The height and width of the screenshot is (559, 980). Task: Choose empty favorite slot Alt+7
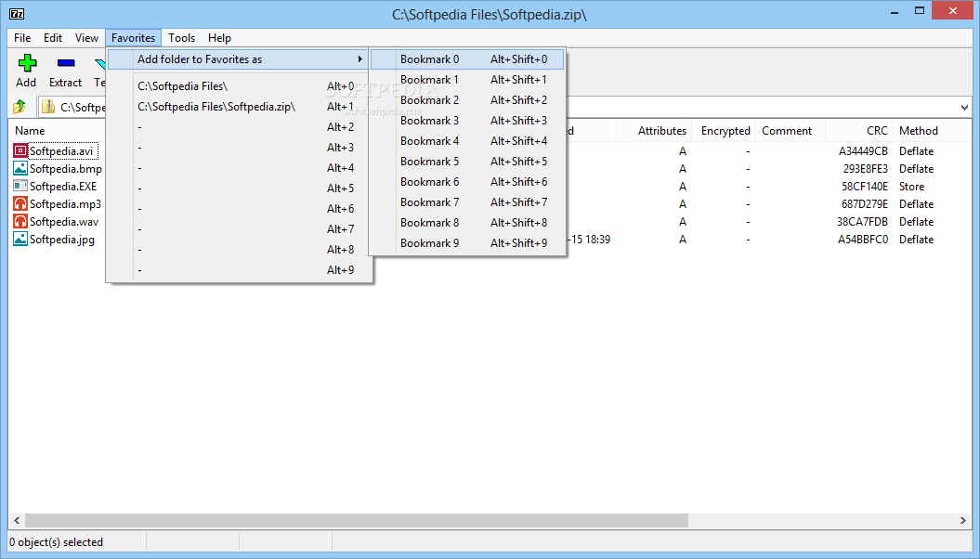pyautogui.click(x=239, y=229)
